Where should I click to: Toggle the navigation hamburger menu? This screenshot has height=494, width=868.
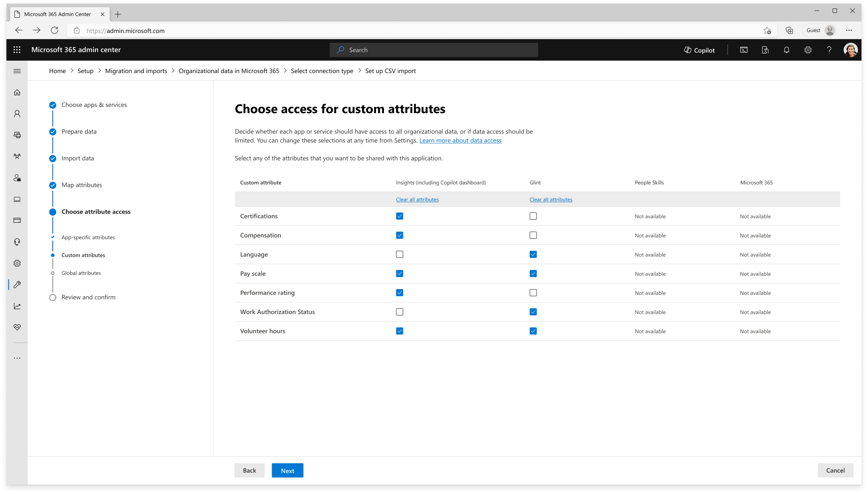click(17, 71)
